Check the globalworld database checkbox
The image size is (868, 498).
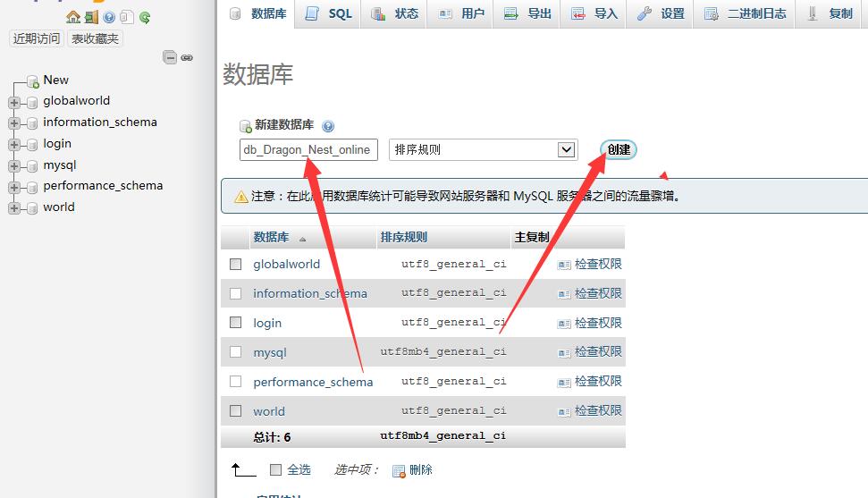[x=236, y=264]
